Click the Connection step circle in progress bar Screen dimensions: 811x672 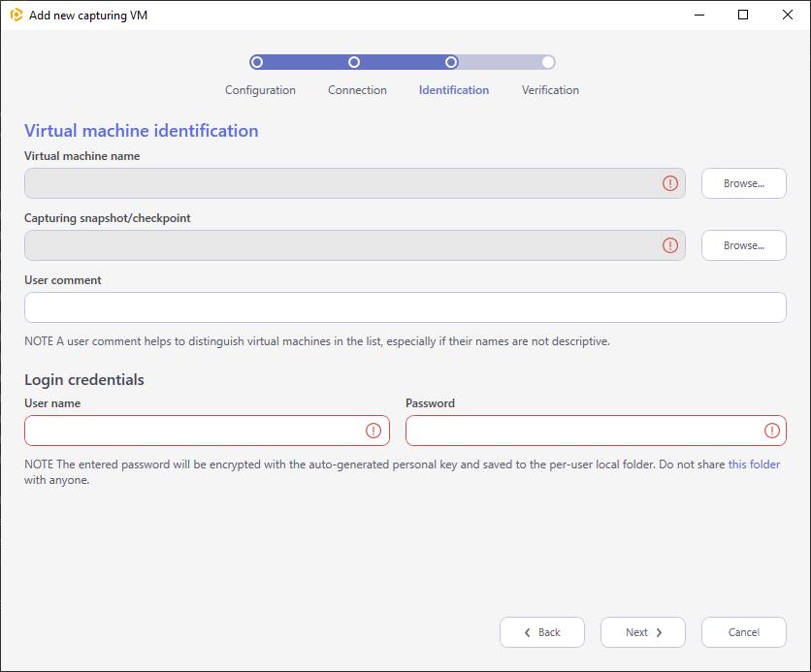tap(354, 62)
